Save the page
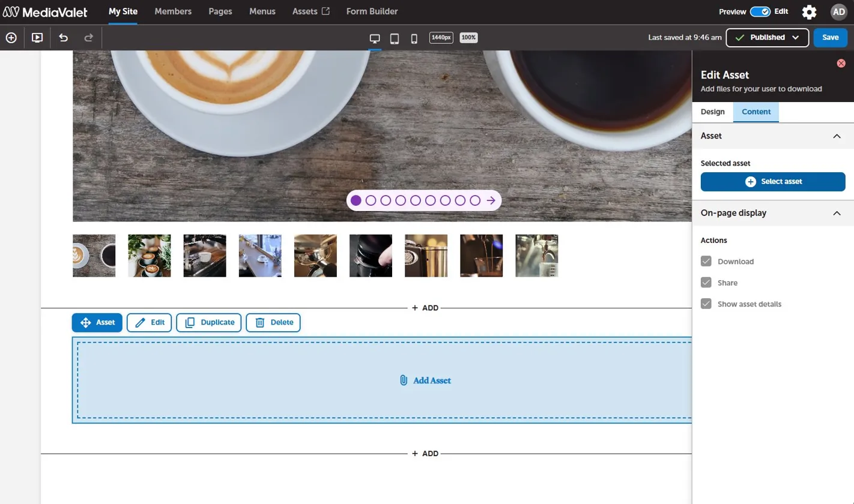854x504 pixels. coord(831,37)
